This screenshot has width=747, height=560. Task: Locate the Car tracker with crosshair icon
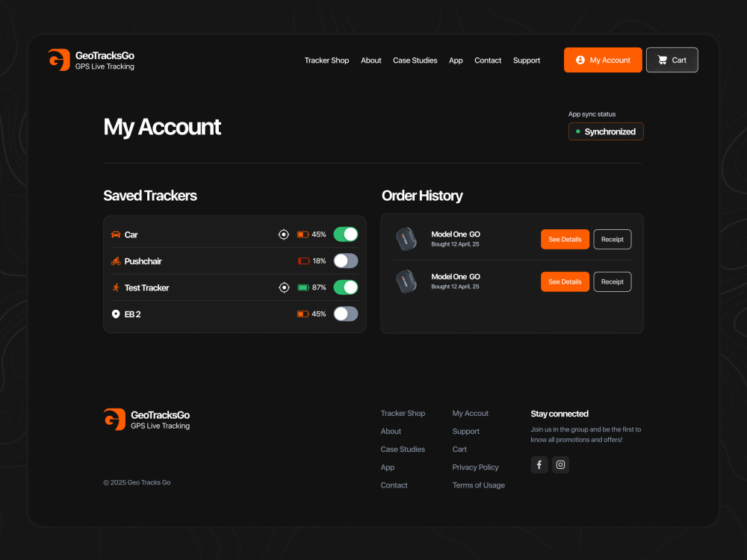coord(283,234)
